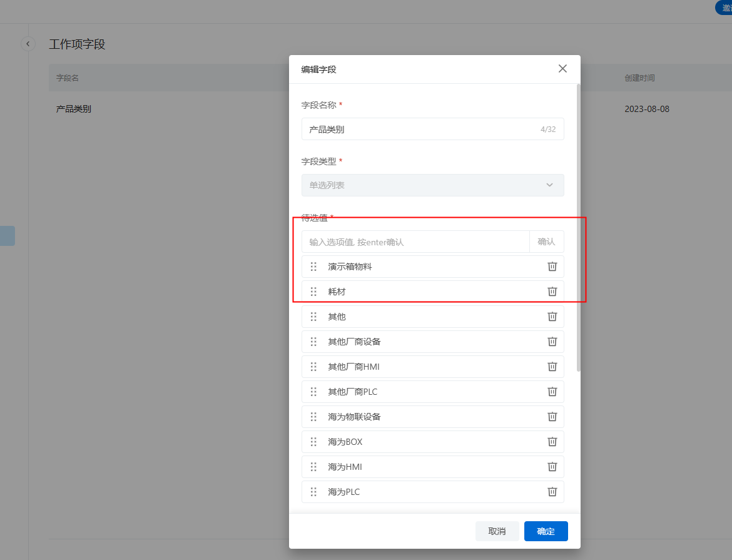Click the drag handle of 海为PLC
732x560 pixels.
click(x=313, y=492)
